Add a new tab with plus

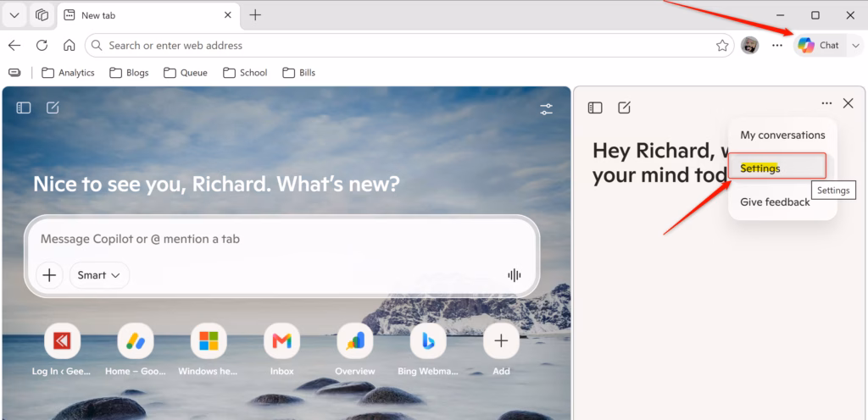pos(255,15)
